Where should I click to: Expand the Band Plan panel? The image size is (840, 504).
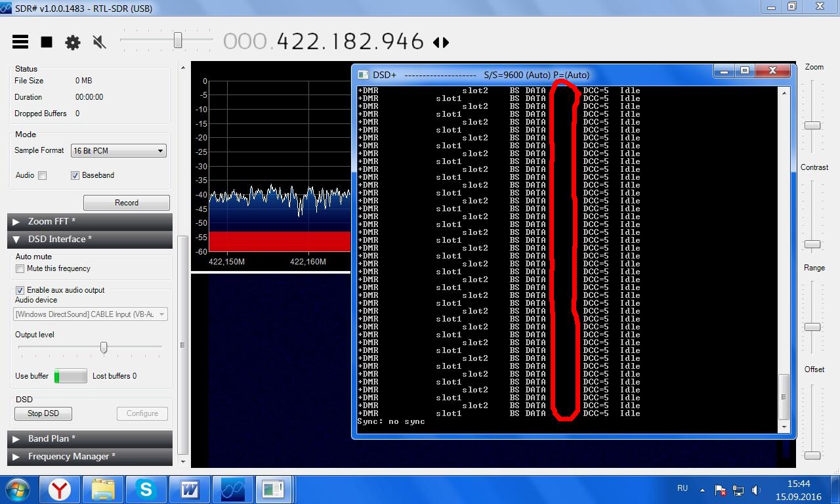(x=90, y=438)
